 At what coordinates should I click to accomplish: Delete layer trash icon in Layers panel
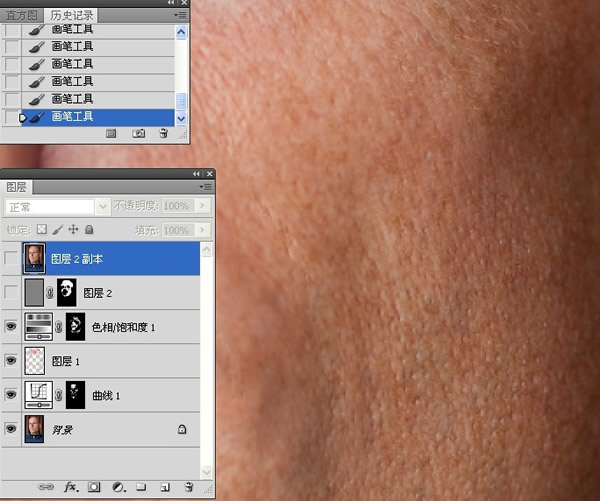(189, 487)
